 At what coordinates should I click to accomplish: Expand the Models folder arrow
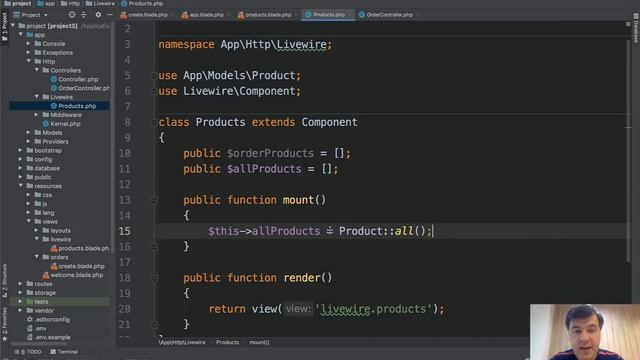[x=29, y=133]
